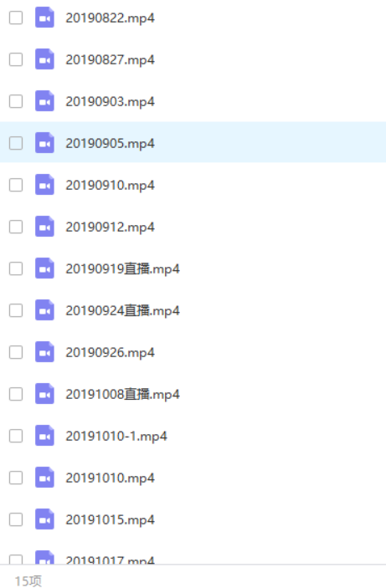
Task: Click the video icon for 20191015.mp4
Action: click(44, 519)
